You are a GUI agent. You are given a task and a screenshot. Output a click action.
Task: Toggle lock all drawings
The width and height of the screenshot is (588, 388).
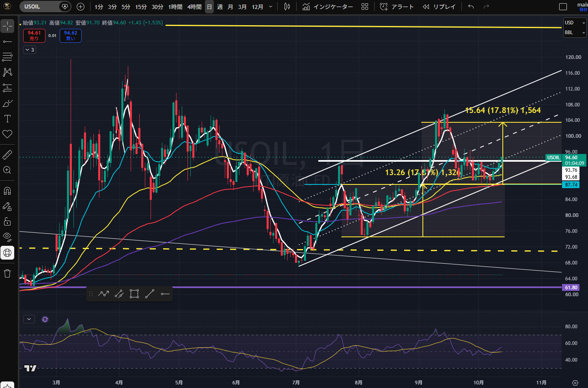(7, 222)
